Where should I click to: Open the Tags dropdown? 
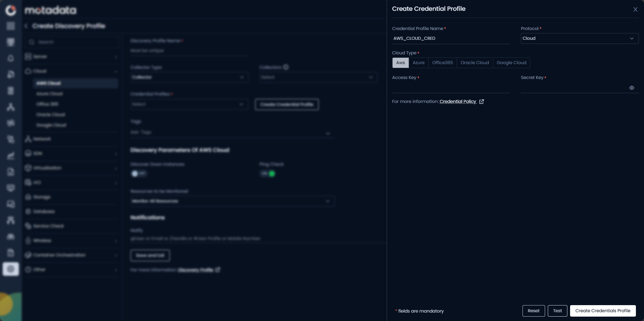[232, 133]
